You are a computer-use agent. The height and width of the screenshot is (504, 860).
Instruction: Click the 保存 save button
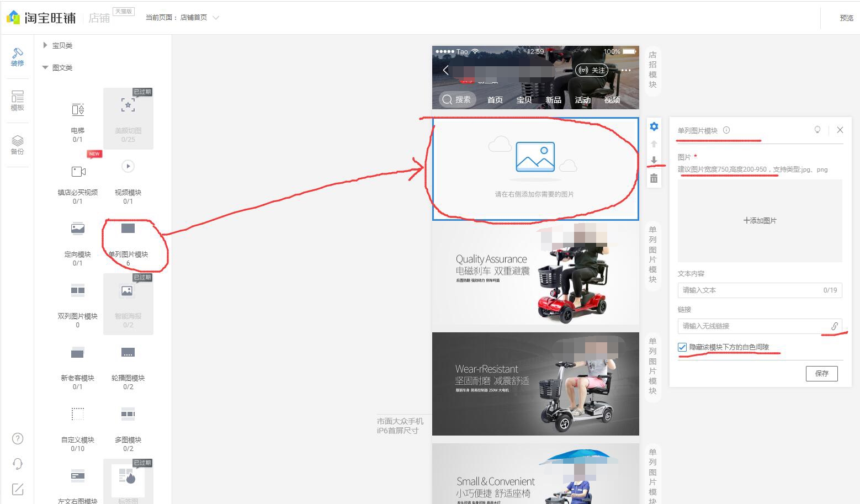point(822,374)
